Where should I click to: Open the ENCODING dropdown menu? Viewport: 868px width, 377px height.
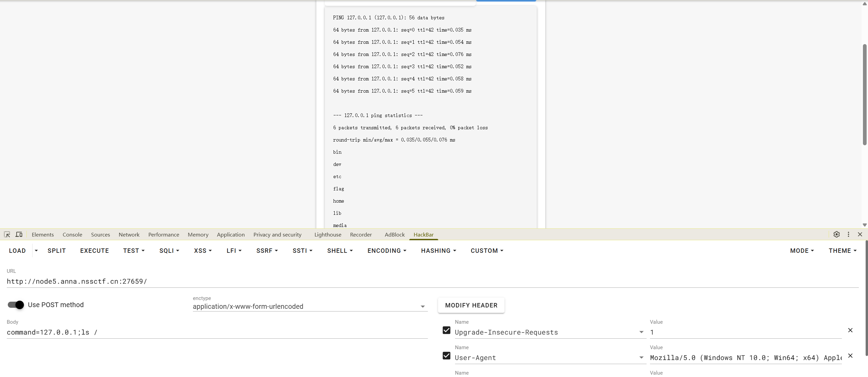pyautogui.click(x=387, y=250)
